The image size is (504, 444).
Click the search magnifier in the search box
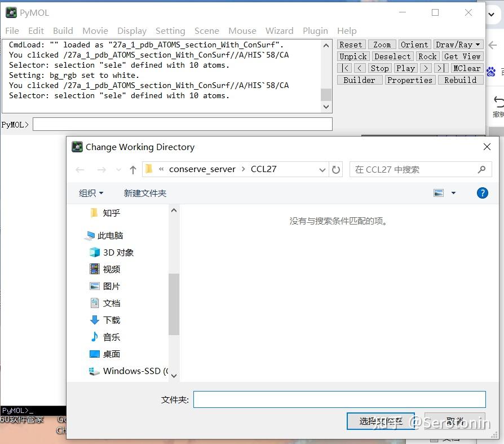[x=482, y=169]
